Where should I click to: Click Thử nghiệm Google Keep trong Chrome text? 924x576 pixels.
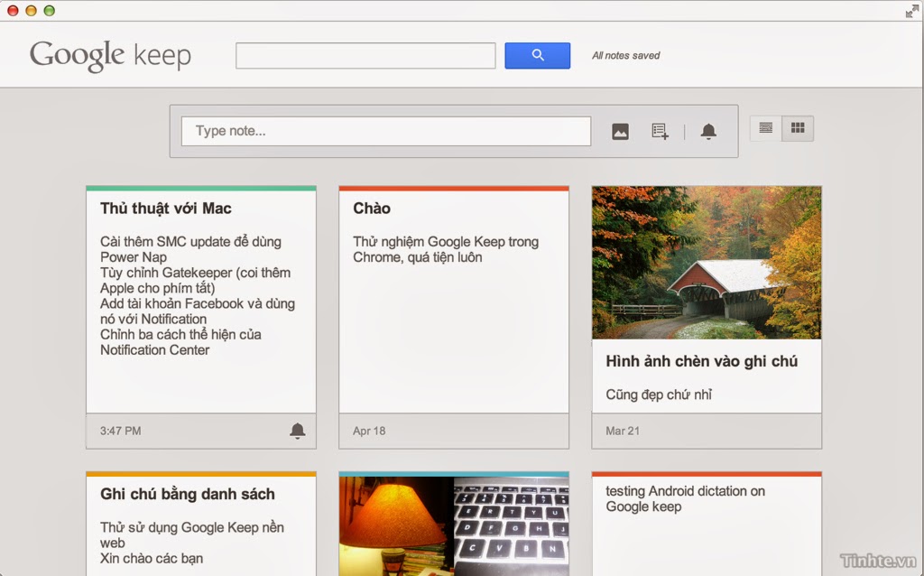pyautogui.click(x=446, y=249)
